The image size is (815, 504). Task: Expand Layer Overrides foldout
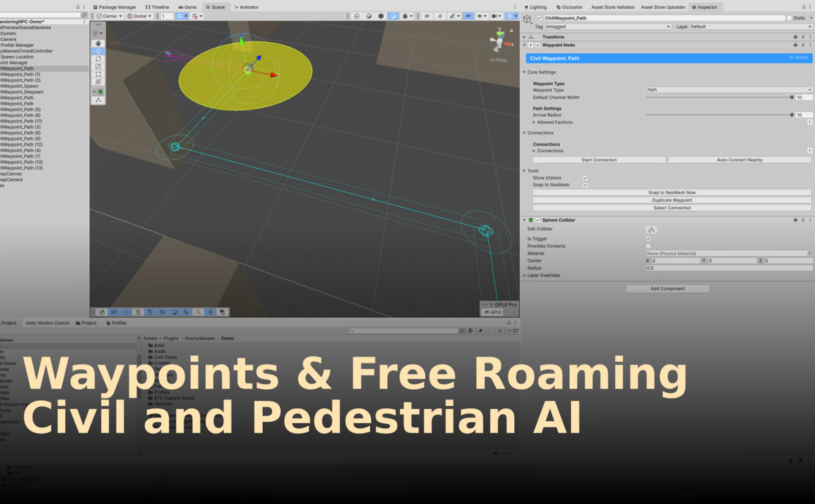tap(524, 276)
